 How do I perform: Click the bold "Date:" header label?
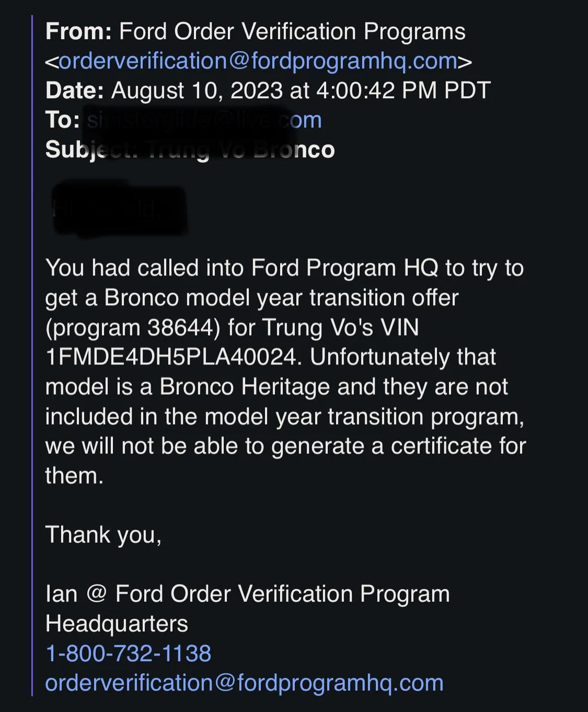[x=75, y=90]
